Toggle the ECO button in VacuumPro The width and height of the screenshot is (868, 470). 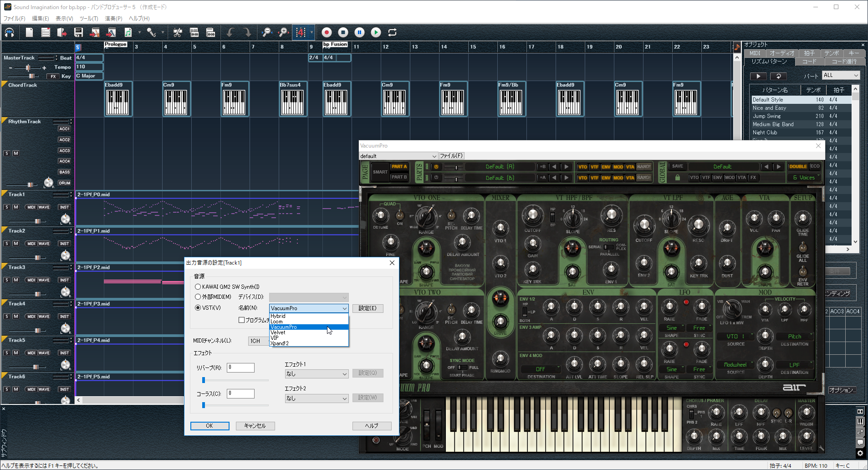click(815, 167)
